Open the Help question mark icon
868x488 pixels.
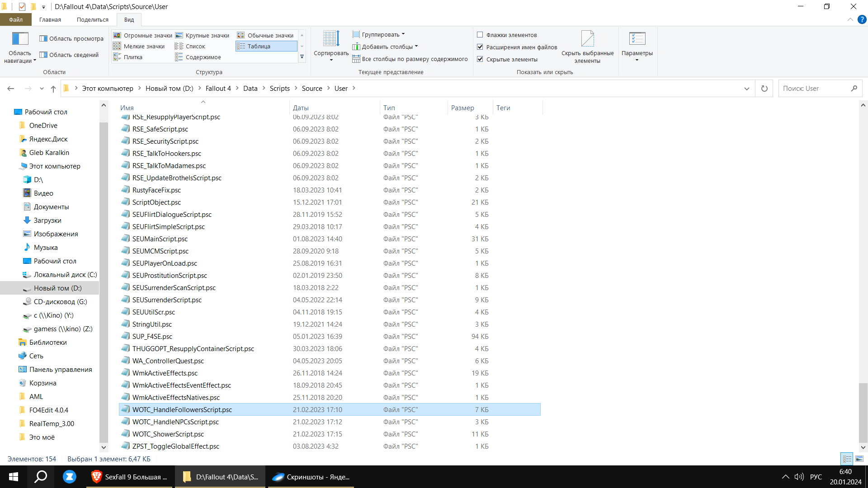tap(862, 19)
